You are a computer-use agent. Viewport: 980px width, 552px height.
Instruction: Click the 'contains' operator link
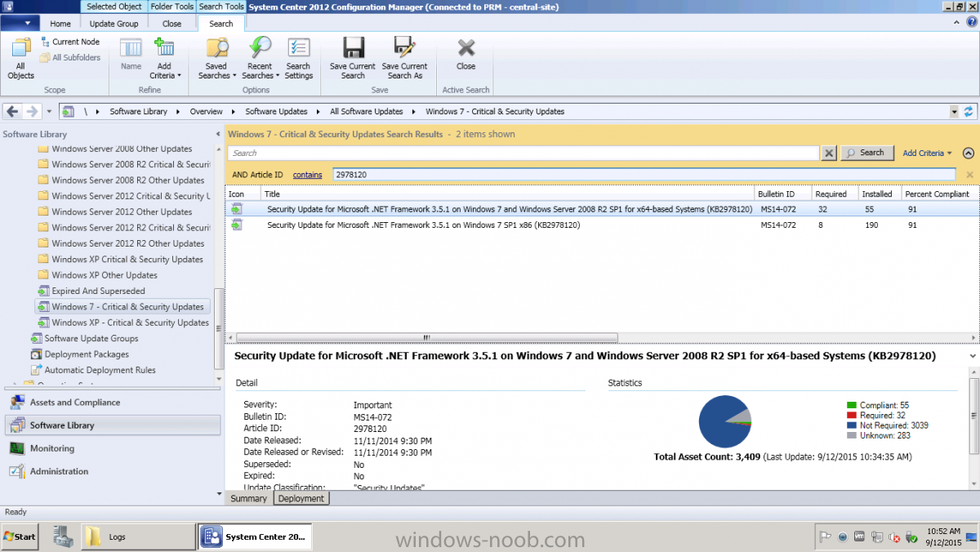click(308, 175)
